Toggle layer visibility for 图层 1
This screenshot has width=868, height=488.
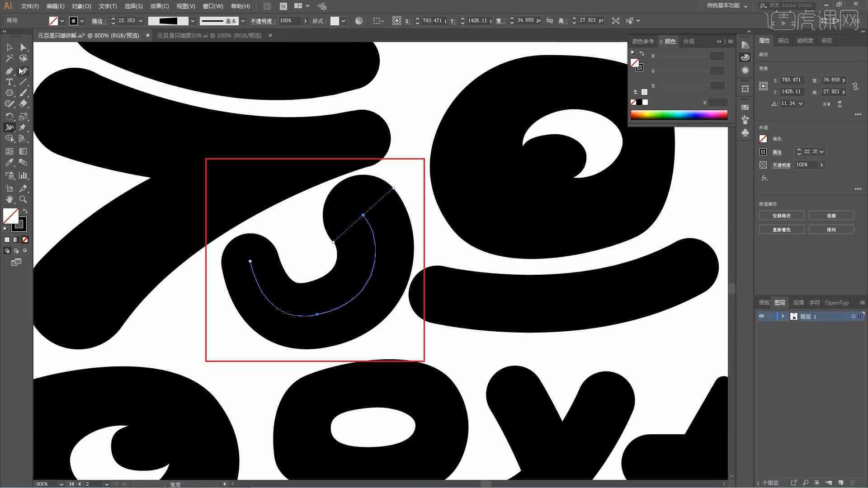click(762, 316)
